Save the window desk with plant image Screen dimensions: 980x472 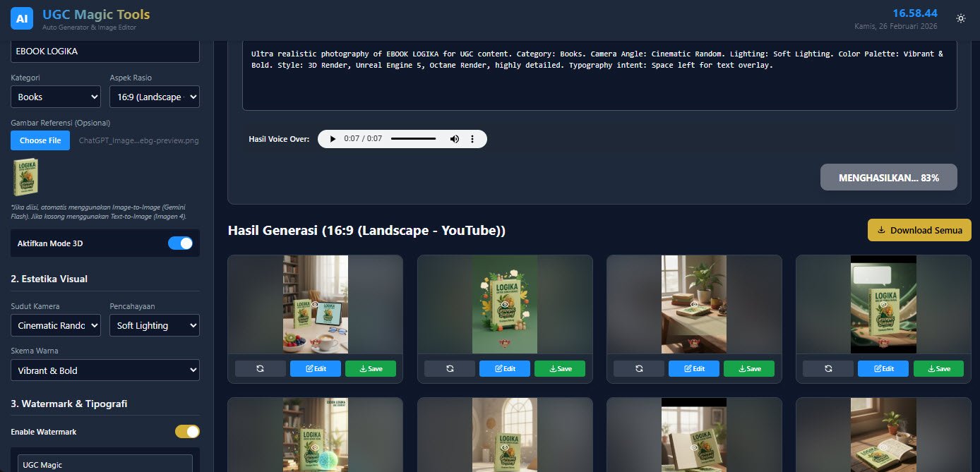click(749, 368)
